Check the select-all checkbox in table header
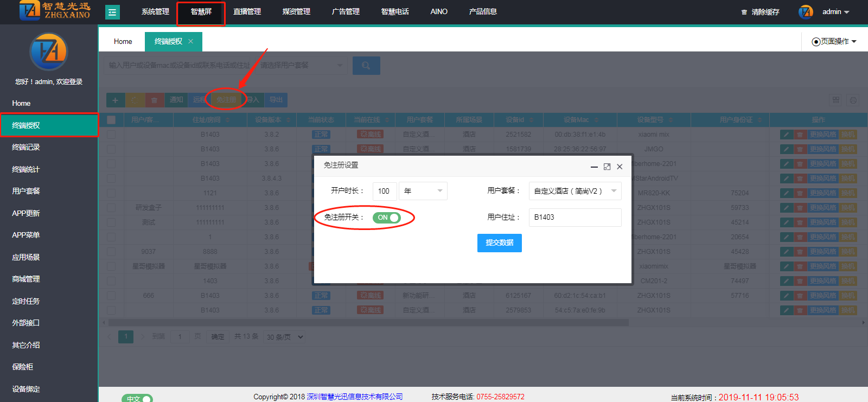This screenshot has height=402, width=868. pyautogui.click(x=111, y=120)
